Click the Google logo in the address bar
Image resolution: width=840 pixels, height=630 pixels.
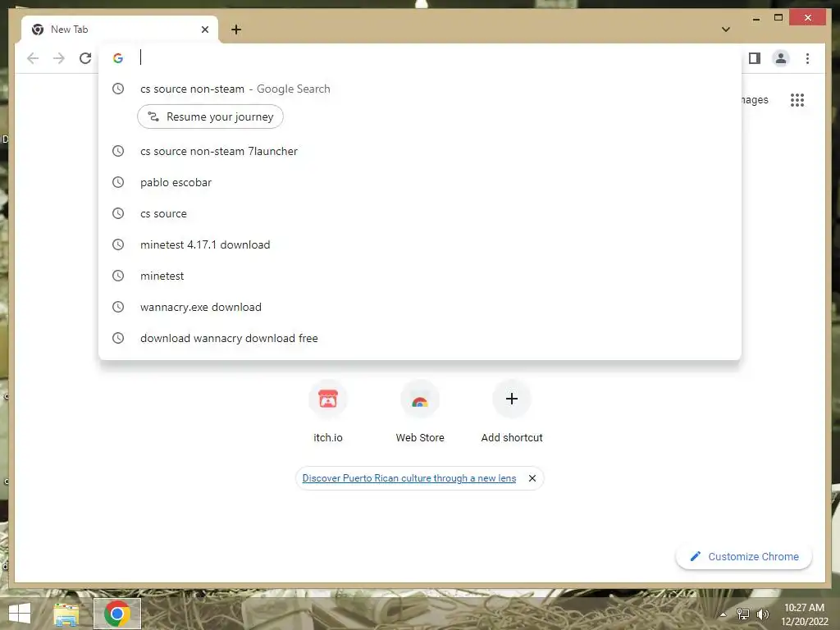(x=118, y=58)
